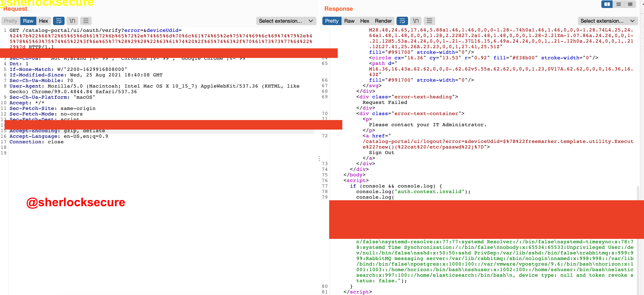The width and height of the screenshot is (644, 295).
Task: Select Pretty view in Request panel
Action: [11, 21]
